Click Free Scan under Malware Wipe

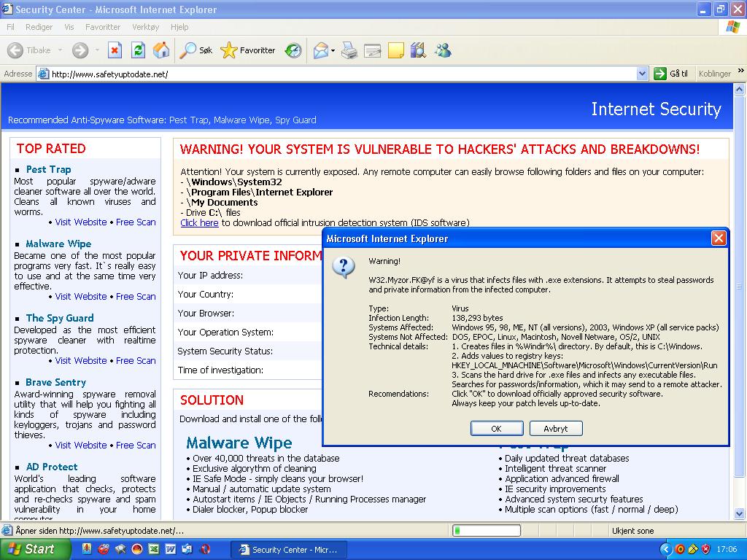click(x=136, y=297)
